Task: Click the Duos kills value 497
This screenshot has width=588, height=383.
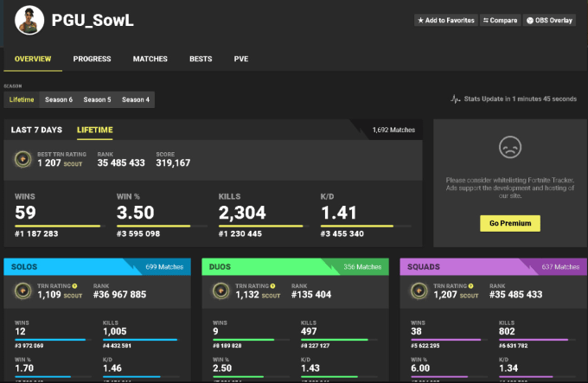Action: [x=309, y=331]
